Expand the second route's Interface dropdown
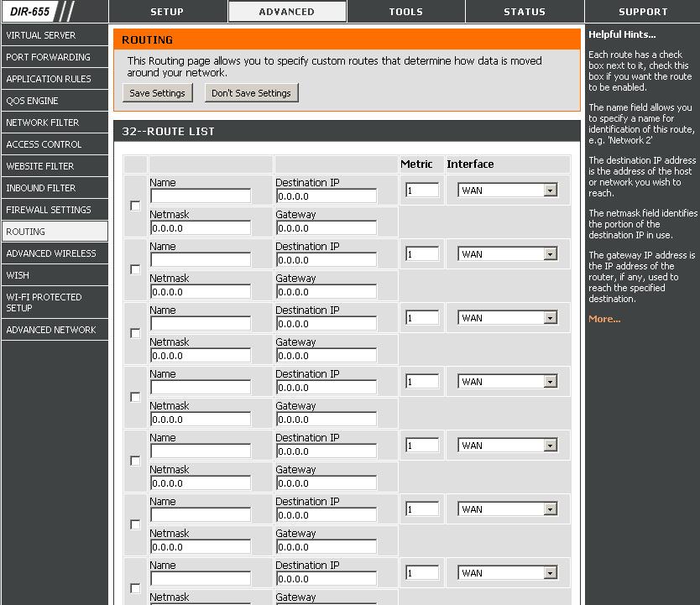Image resolution: width=700 pixels, height=605 pixels. [x=507, y=254]
